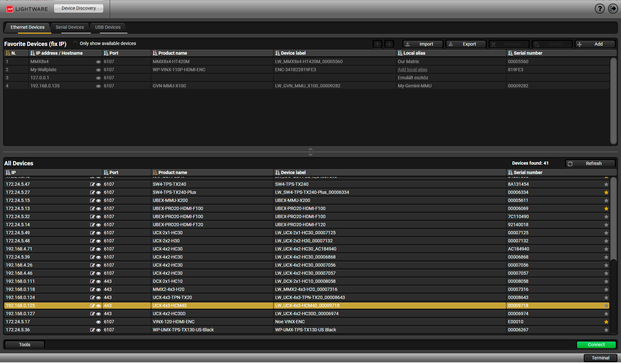Click the eye icon for MMX8x4 favorite
Screen dimensions: 621x364
[98, 62]
